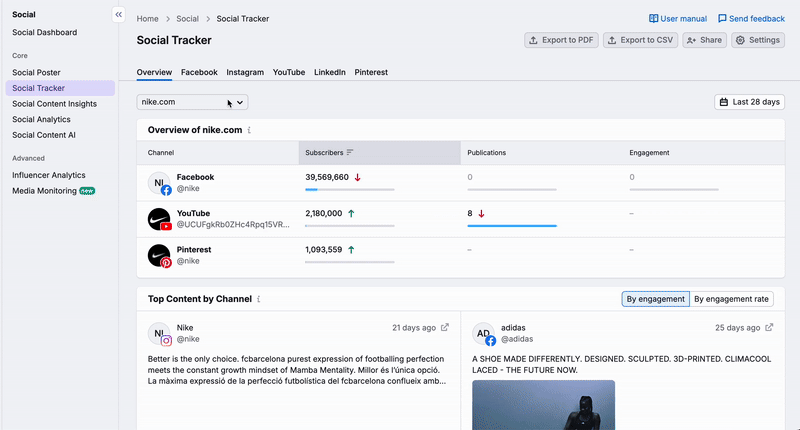Click the Subscribers column sort icon
The height and width of the screenshot is (430, 800).
(350, 153)
